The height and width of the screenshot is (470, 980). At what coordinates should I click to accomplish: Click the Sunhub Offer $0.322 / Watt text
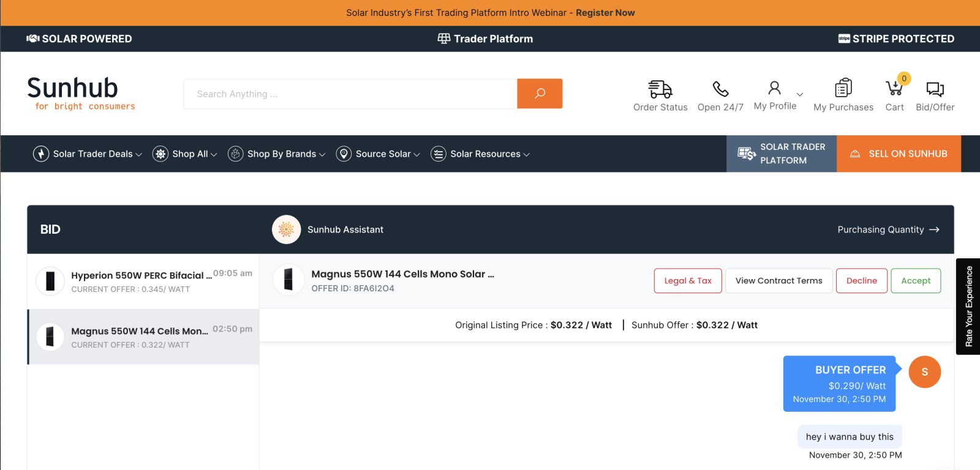(695, 325)
